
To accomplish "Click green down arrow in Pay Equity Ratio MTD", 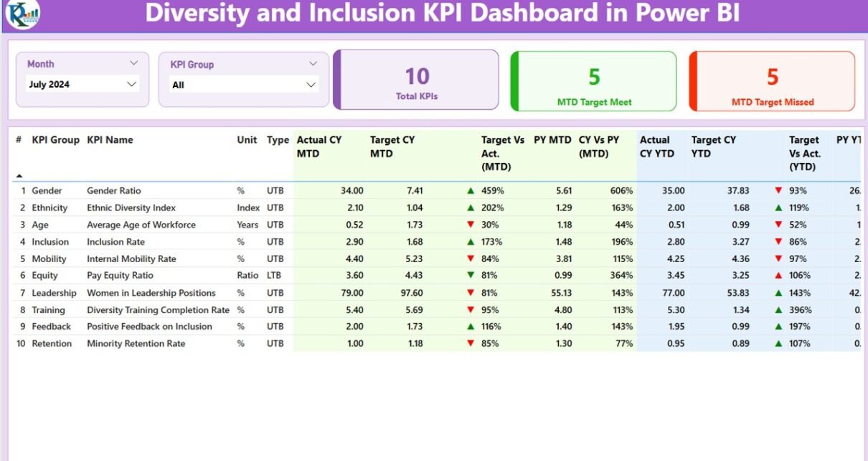I will tap(471, 275).
